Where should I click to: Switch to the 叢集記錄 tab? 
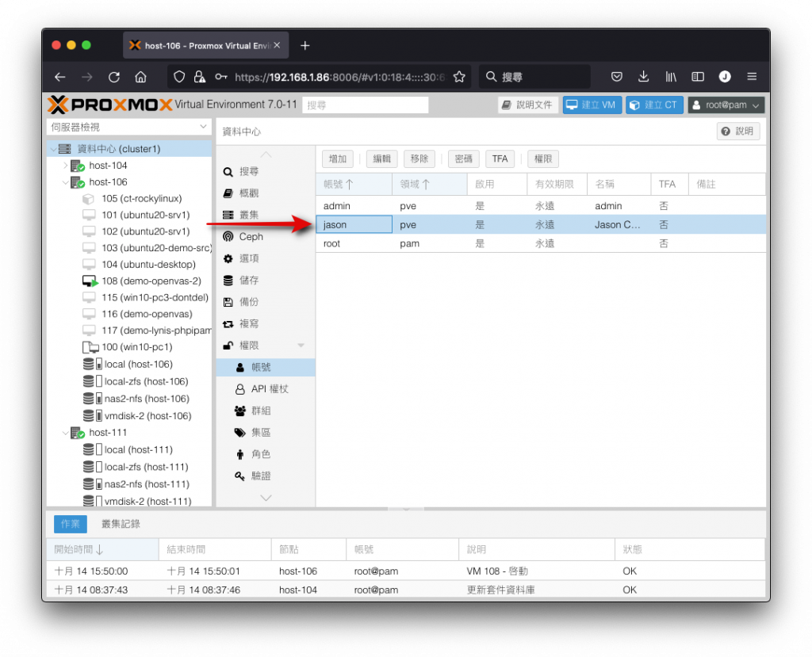point(121,524)
